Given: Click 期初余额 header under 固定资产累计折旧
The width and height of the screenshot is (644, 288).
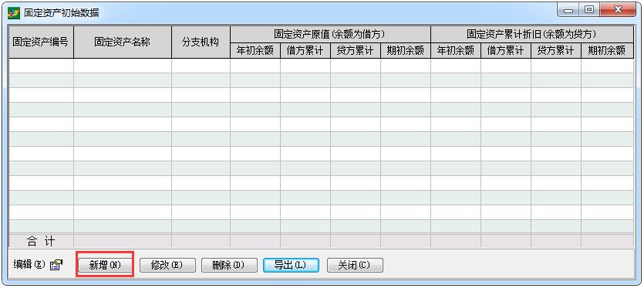Looking at the screenshot, I should [607, 51].
